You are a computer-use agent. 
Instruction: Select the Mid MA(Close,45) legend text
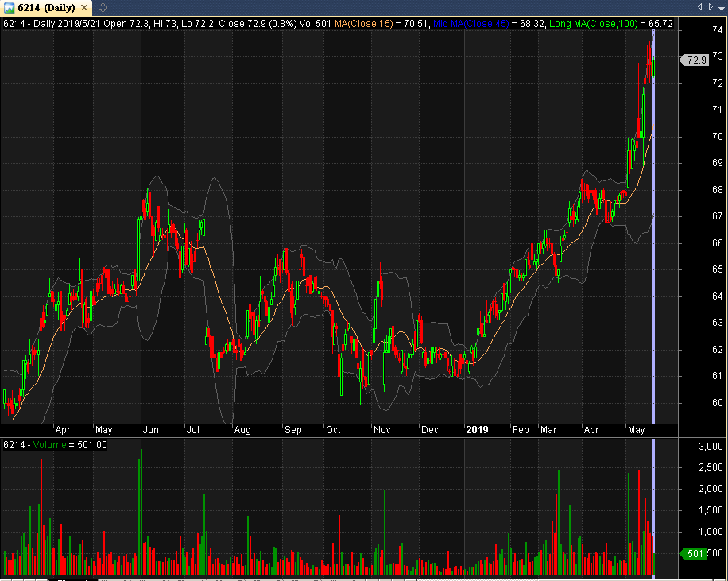pyautogui.click(x=470, y=23)
